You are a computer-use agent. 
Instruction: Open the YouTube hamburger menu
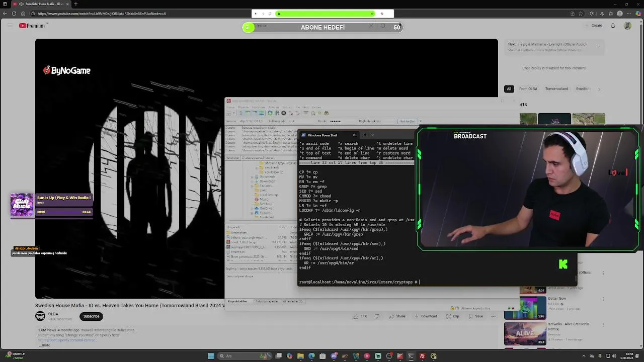click(x=10, y=26)
